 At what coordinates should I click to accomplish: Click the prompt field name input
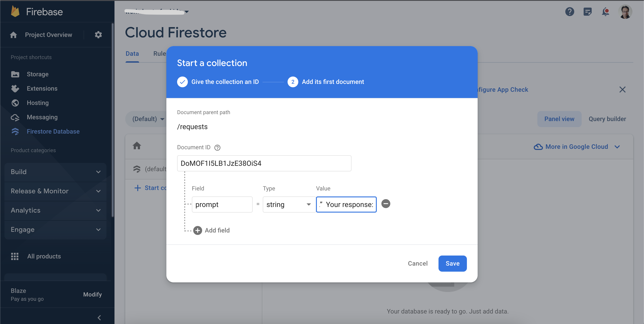(222, 205)
